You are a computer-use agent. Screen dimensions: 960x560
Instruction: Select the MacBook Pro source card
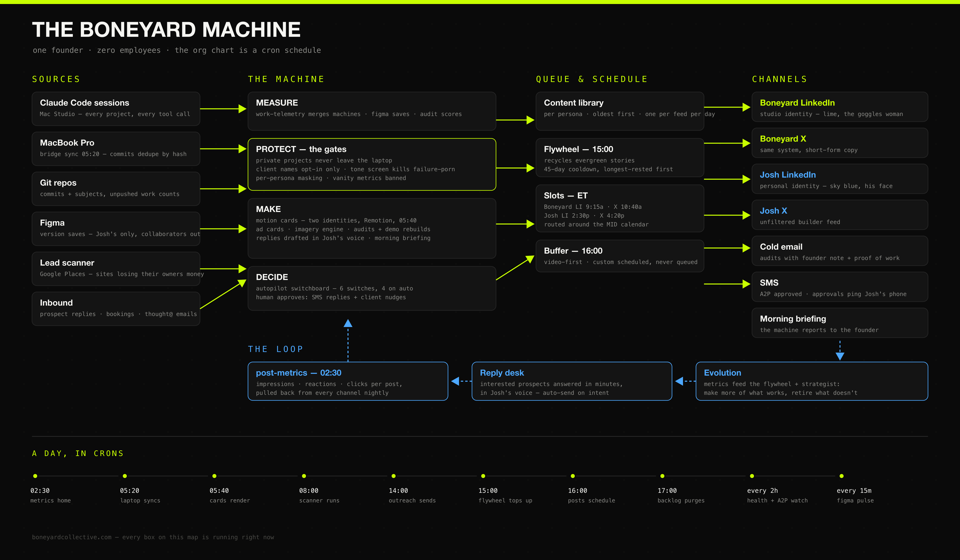tap(116, 149)
